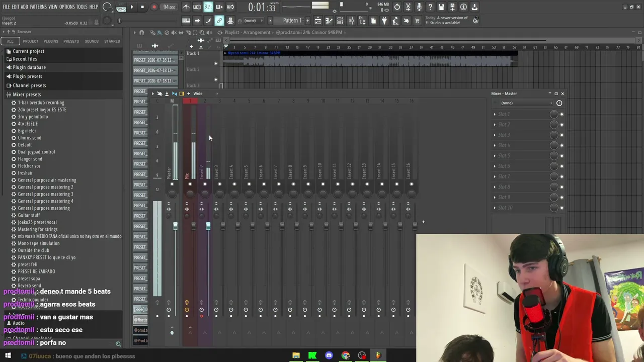The height and width of the screenshot is (362, 644).
Task: Arm the Record button
Action: point(154,7)
